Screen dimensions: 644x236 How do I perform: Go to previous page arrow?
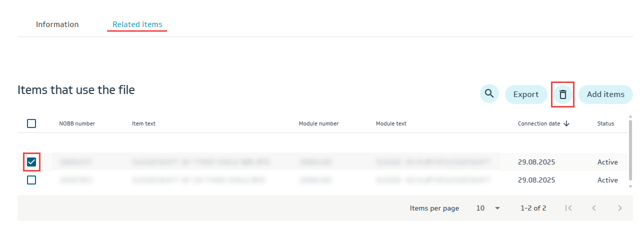(x=594, y=208)
